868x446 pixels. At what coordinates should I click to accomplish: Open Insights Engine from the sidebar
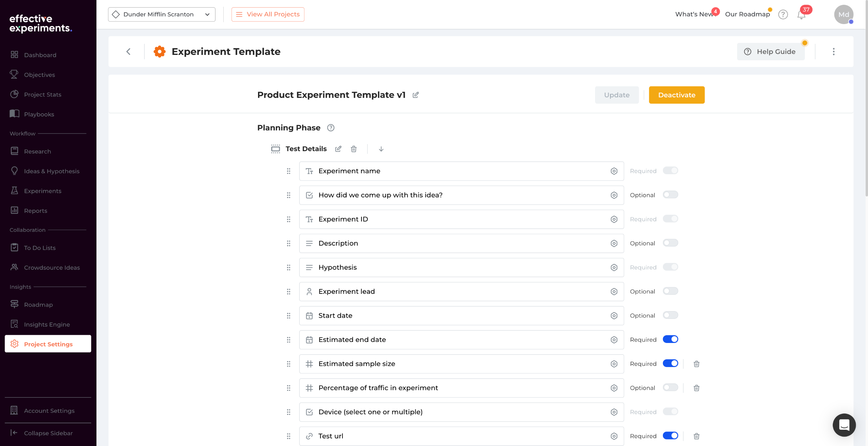(x=47, y=324)
